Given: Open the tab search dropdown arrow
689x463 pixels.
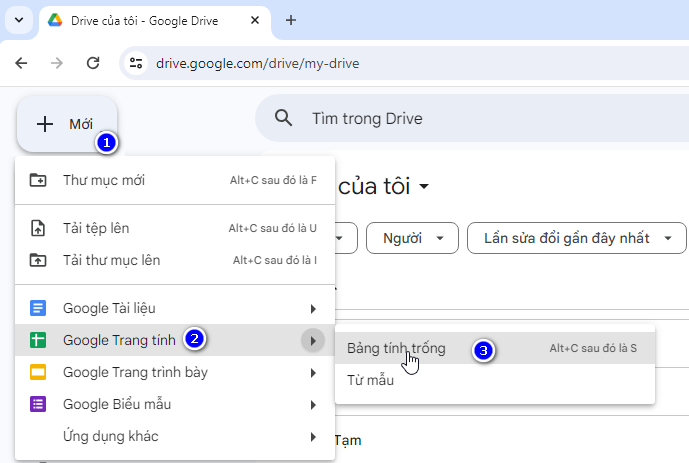Looking at the screenshot, I should pyautogui.click(x=19, y=20).
